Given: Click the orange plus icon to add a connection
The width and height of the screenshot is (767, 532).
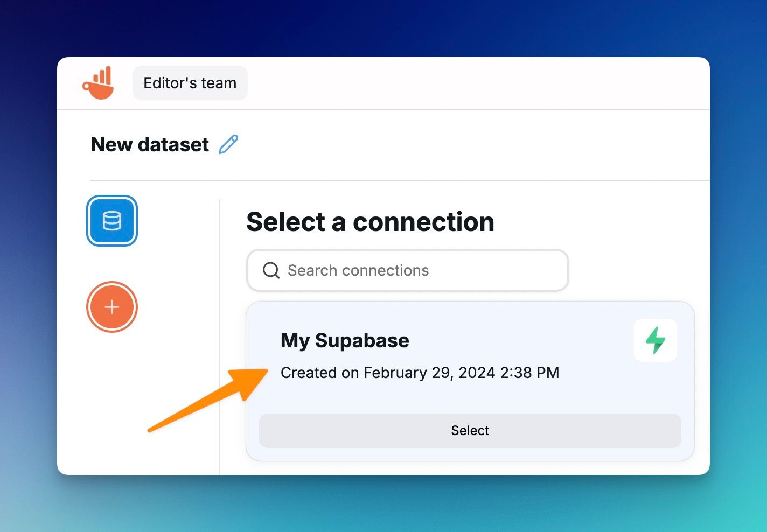Looking at the screenshot, I should pyautogui.click(x=112, y=307).
